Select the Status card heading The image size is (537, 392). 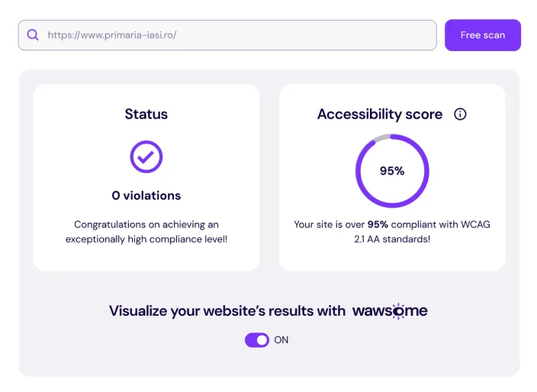click(x=146, y=114)
